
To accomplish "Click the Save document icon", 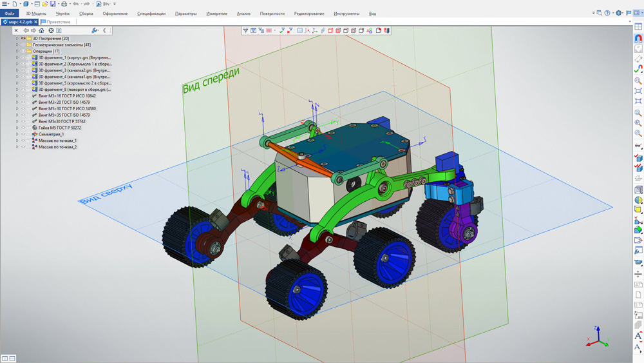I will (53, 4).
